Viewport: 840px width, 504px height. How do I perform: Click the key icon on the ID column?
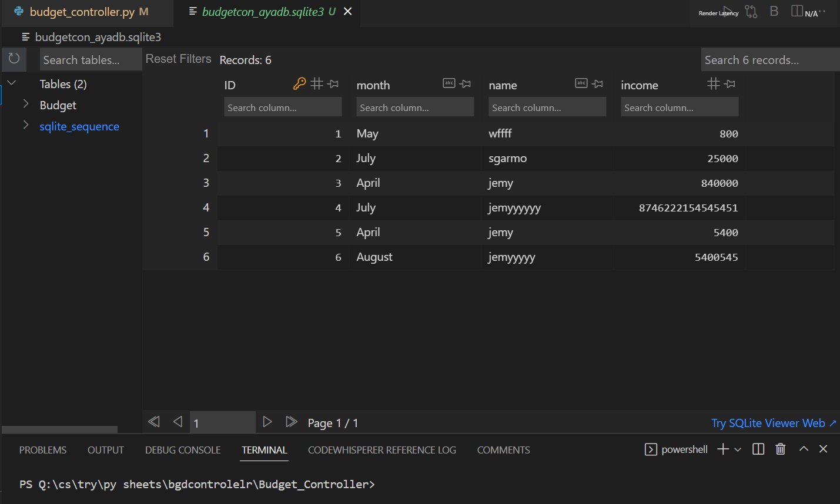(300, 83)
